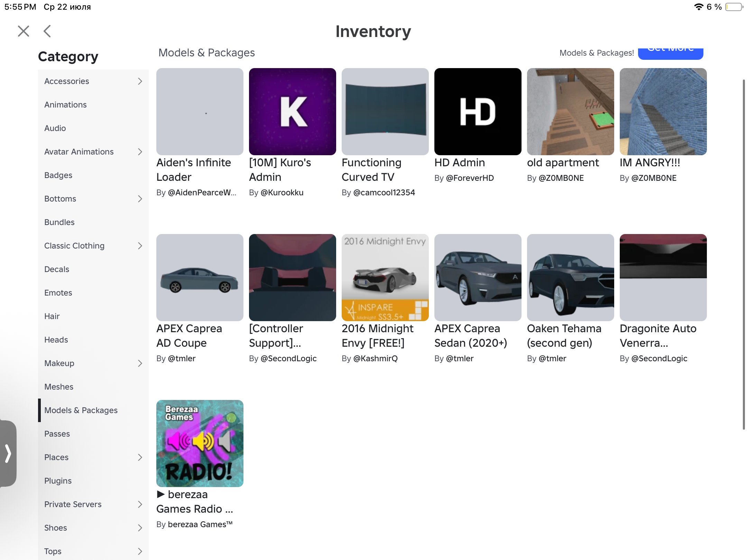This screenshot has height=560, width=747.
Task: Close the Inventory with the X icon
Action: coord(24,31)
